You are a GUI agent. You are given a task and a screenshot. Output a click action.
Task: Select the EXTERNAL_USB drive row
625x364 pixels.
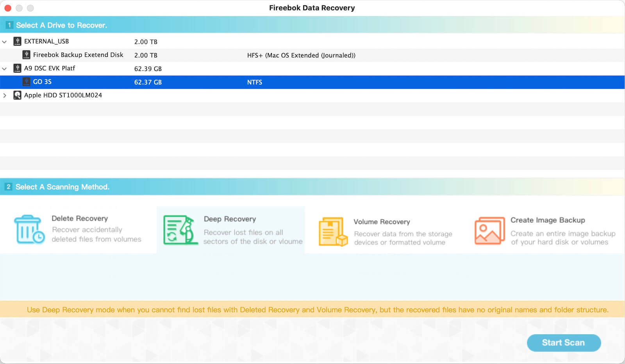click(x=312, y=41)
